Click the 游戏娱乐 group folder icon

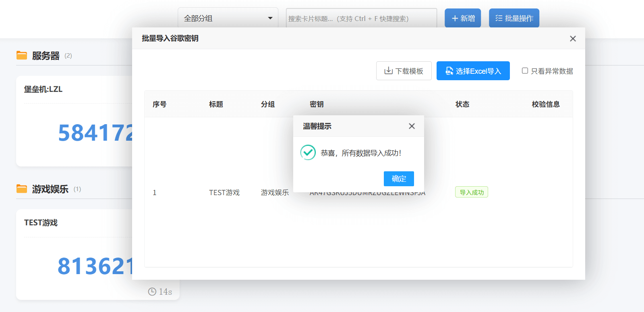tap(22, 189)
